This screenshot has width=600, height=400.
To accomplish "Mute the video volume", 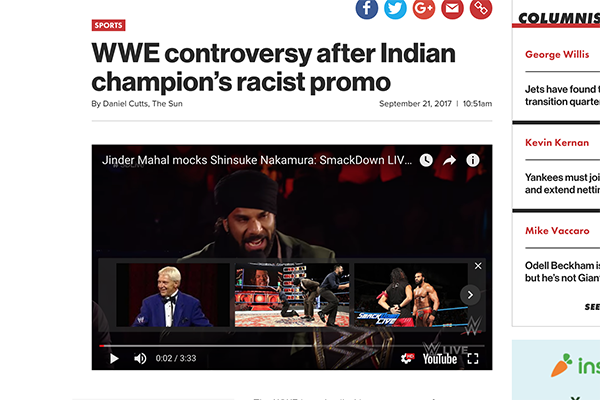I will coord(140,358).
